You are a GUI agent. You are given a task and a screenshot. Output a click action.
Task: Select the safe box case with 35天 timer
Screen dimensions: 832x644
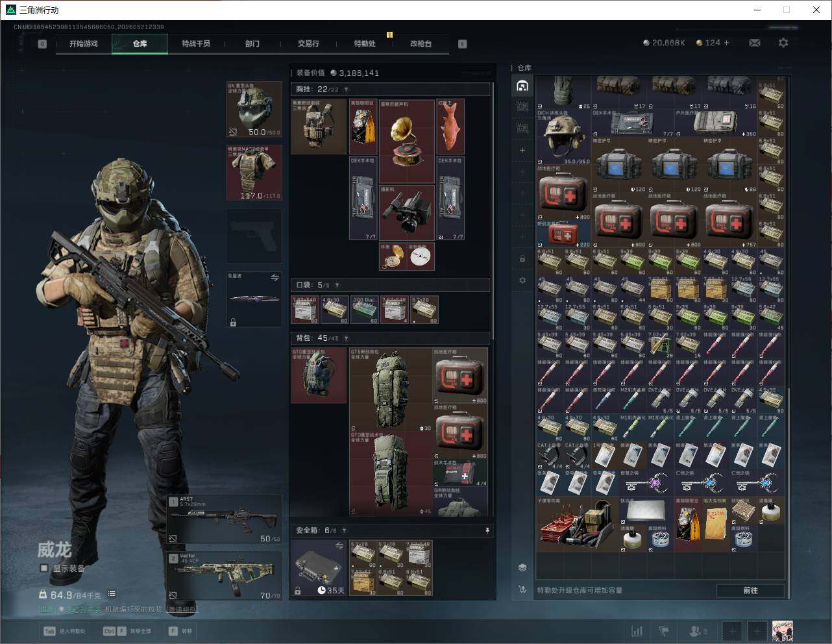coord(319,568)
